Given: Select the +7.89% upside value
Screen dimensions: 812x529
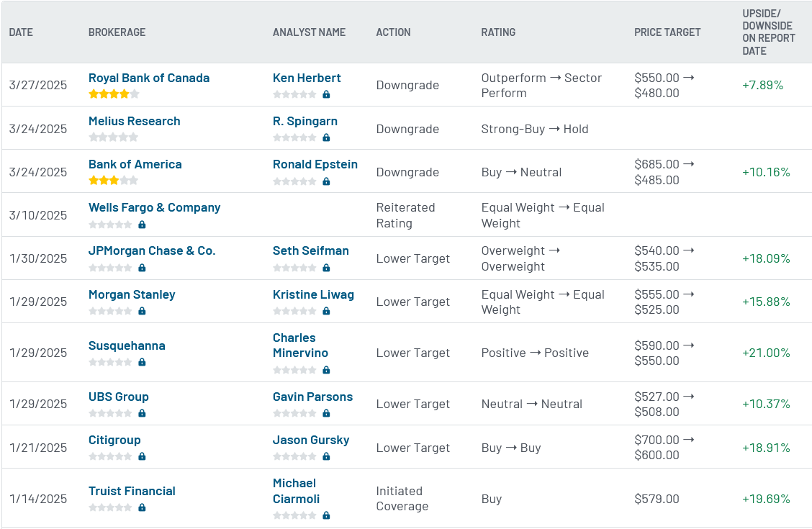Looking at the screenshot, I should [x=763, y=85].
